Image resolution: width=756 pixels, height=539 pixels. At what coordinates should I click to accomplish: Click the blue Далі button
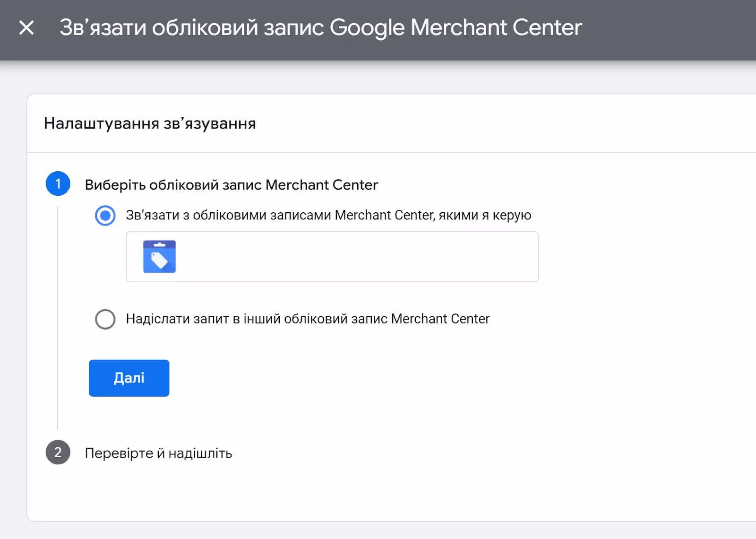click(x=129, y=378)
